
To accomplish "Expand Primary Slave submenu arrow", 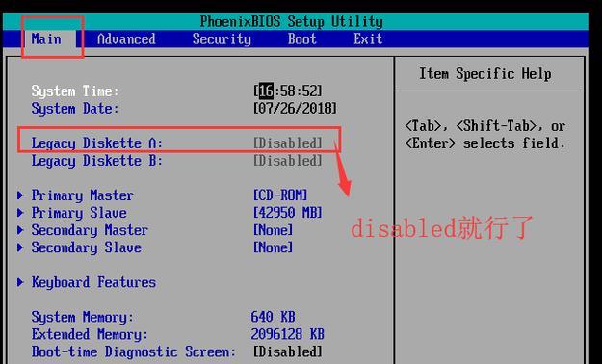I will pos(20,212).
